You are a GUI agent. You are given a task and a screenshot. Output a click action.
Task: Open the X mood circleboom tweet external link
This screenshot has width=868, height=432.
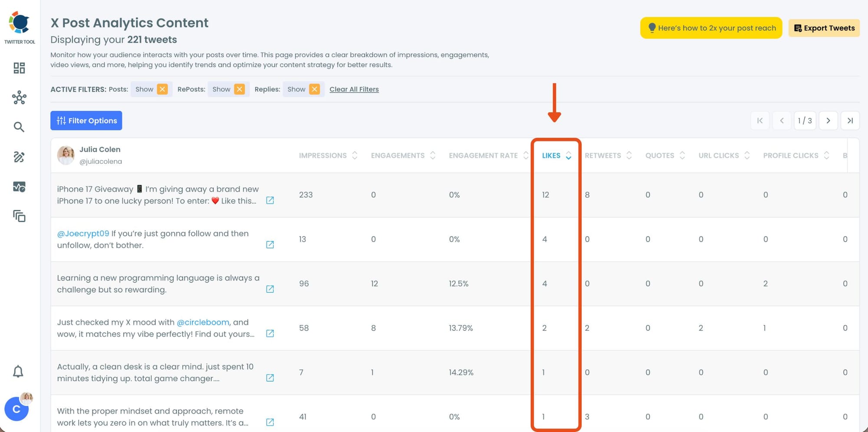click(270, 334)
